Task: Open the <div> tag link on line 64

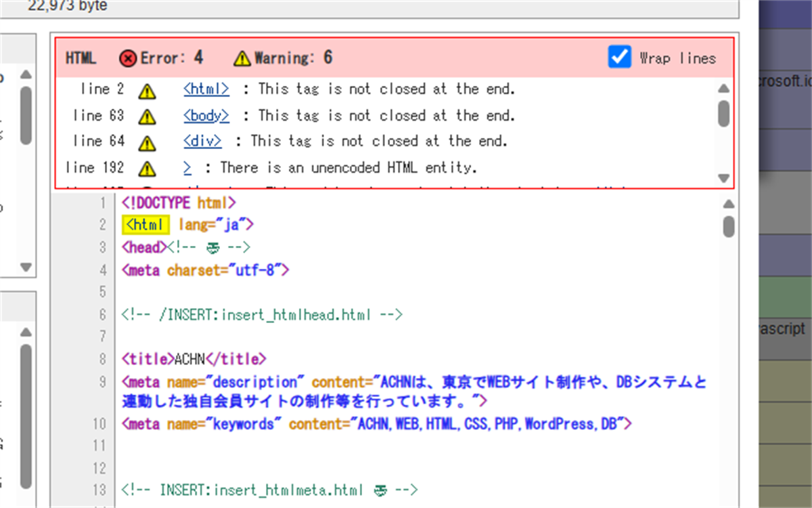Action: [202, 141]
